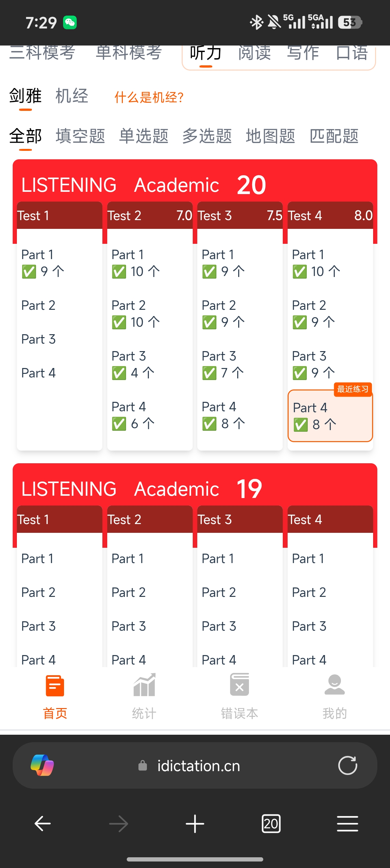
Task: Open the browser hamburger menu
Action: [x=347, y=823]
